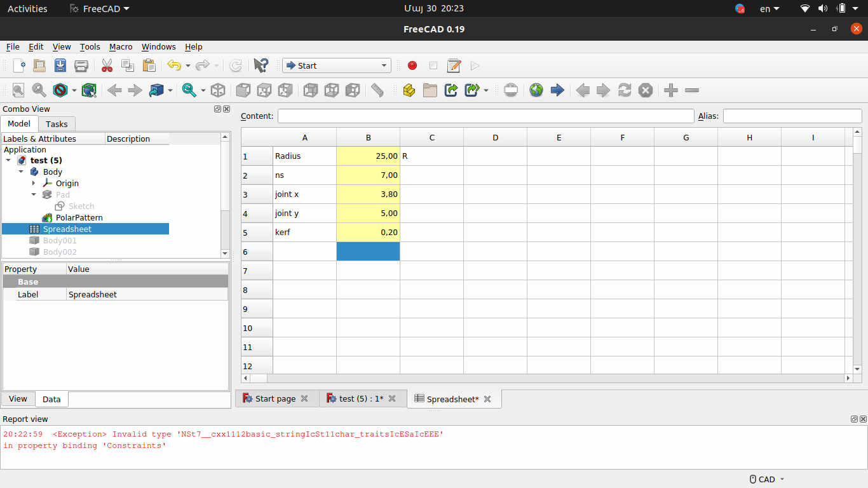Collapse the Pad tree node
Image resolution: width=868 pixels, height=488 pixels.
click(x=34, y=195)
